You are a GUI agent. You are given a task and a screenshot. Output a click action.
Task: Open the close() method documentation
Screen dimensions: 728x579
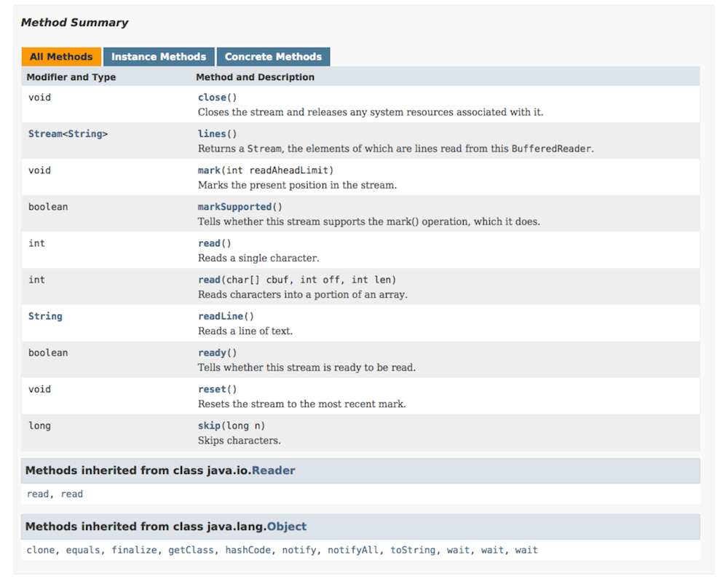point(210,97)
